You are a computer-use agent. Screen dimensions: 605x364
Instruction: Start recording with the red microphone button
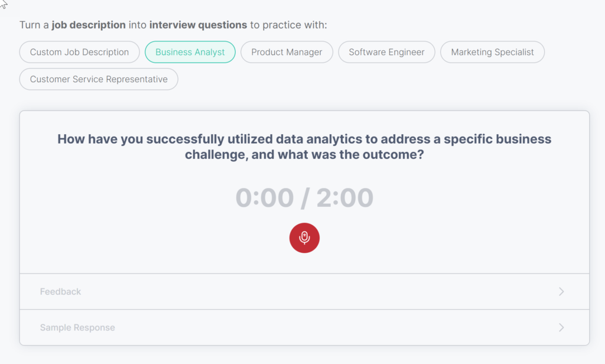click(304, 238)
